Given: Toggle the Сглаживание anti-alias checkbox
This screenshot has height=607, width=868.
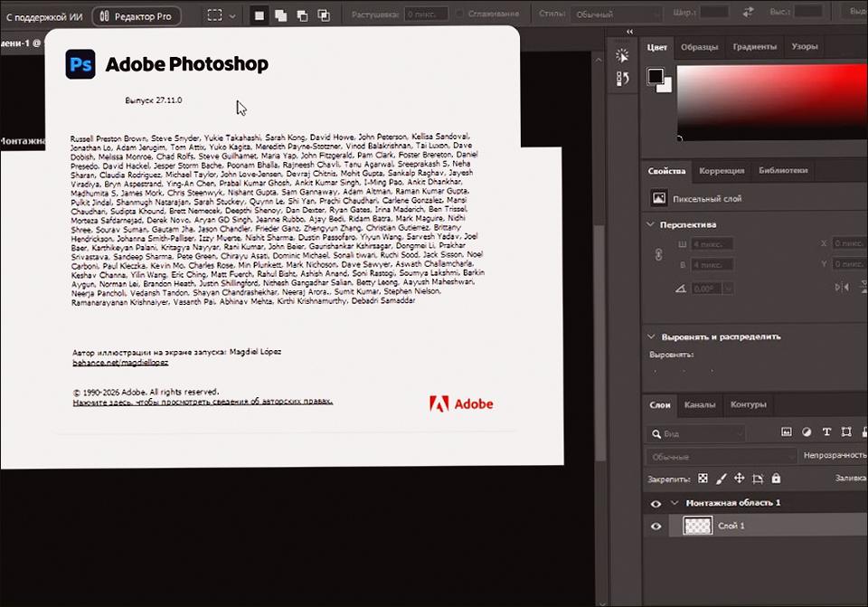Looking at the screenshot, I should [459, 14].
